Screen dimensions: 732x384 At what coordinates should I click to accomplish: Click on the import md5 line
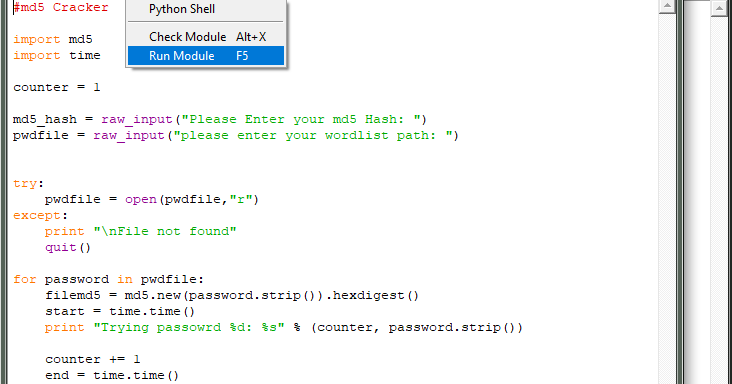(x=53, y=39)
